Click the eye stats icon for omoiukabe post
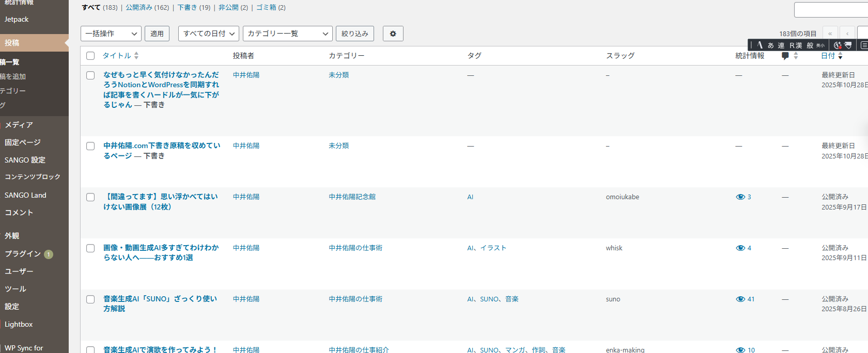The image size is (868, 353). [x=740, y=197]
